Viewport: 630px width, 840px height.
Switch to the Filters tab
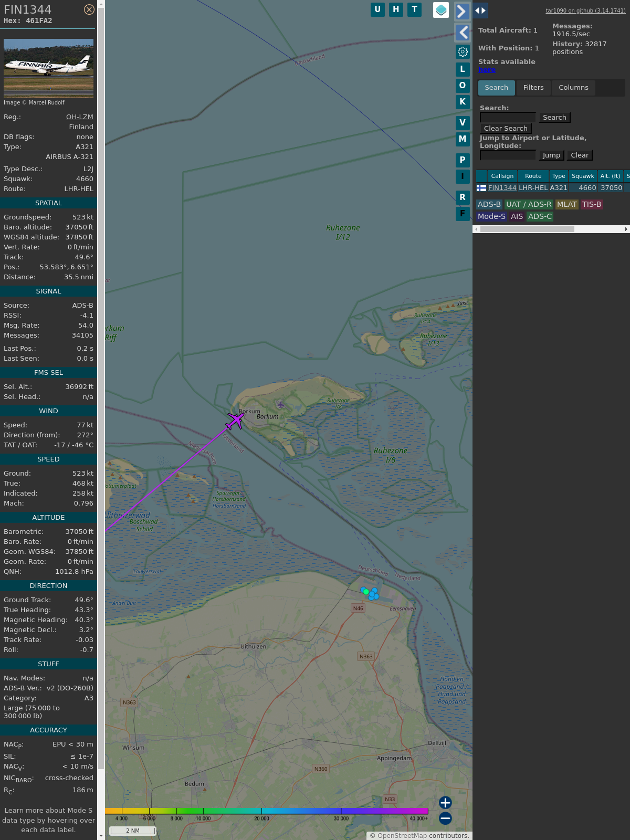tap(533, 88)
